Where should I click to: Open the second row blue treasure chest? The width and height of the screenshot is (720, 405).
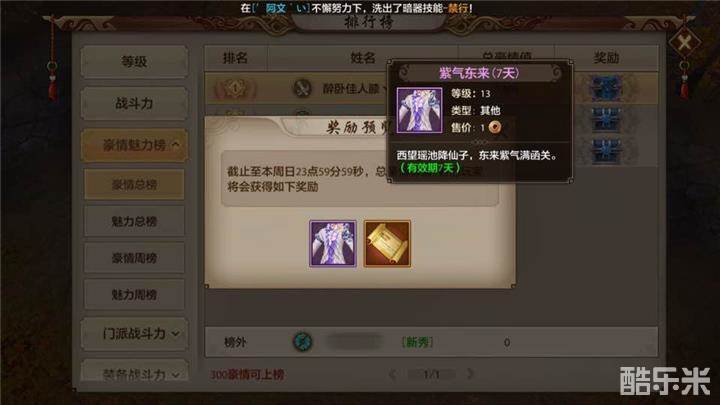coord(606,119)
